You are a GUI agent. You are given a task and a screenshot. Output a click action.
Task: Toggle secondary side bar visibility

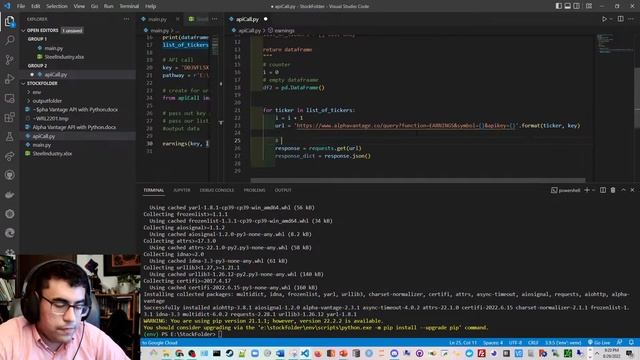click(577, 6)
